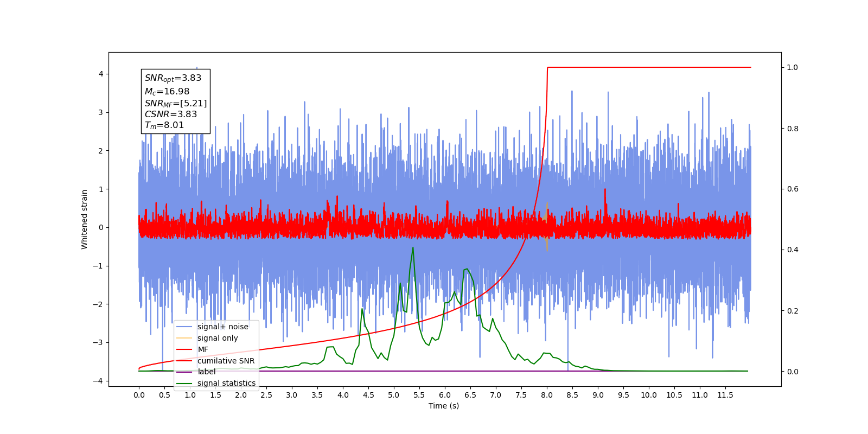The image size is (868, 434).
Task: Click the 8.0 tick on time axis
Action: click(x=547, y=395)
